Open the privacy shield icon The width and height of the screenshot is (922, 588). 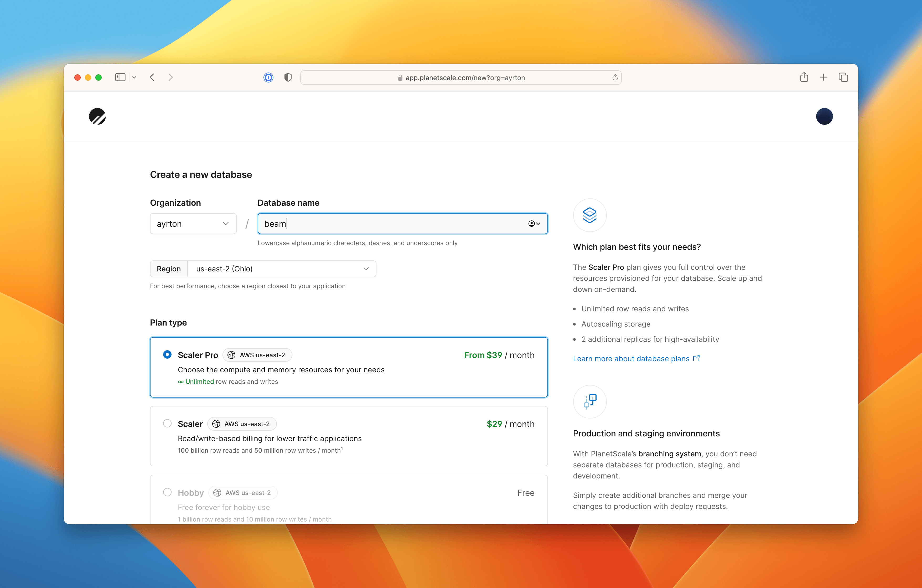point(288,78)
